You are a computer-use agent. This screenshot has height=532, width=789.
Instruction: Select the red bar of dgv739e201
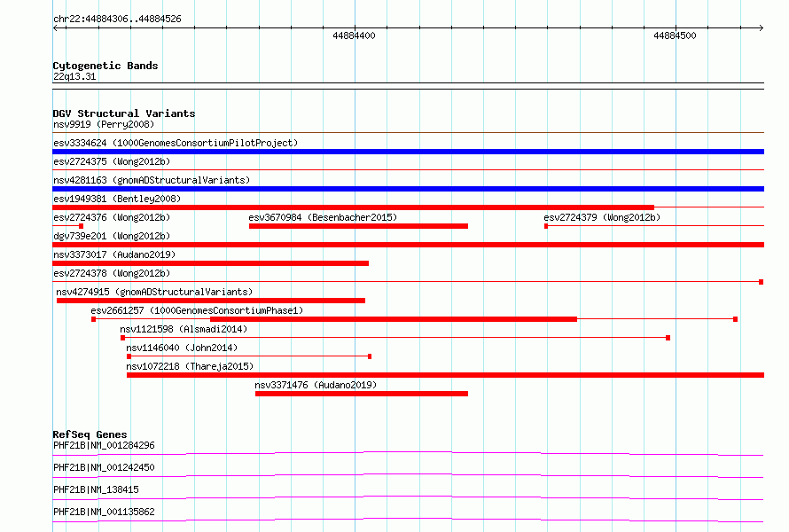click(408, 245)
